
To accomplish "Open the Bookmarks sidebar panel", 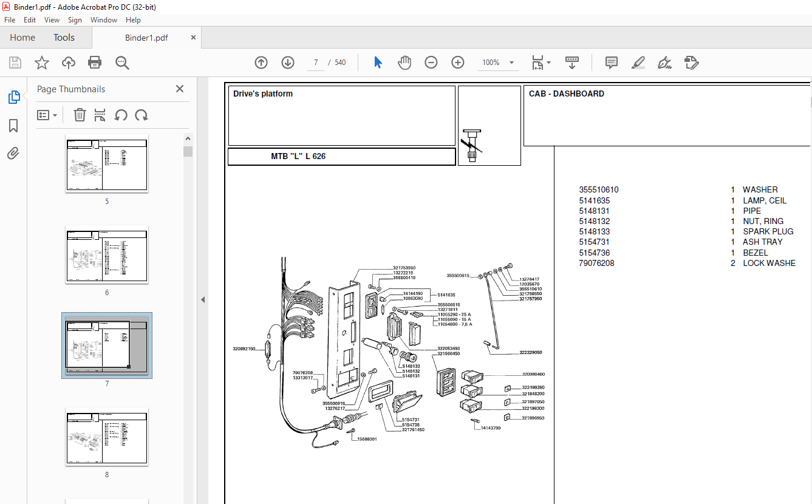I will click(x=13, y=126).
